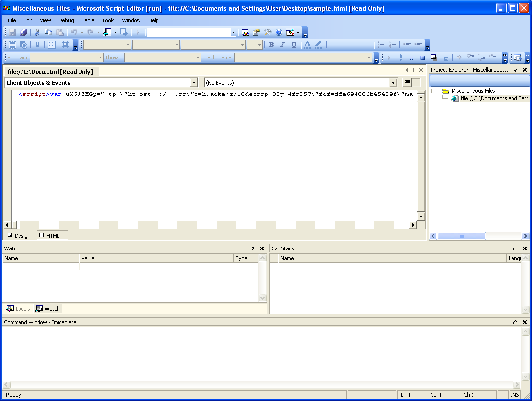Click the Stop Debugging square icon
Screen dimensions: 532x401
pyautogui.click(x=422, y=57)
